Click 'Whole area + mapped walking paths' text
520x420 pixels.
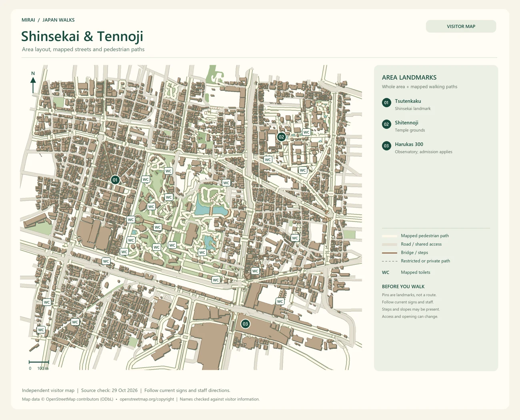420,87
